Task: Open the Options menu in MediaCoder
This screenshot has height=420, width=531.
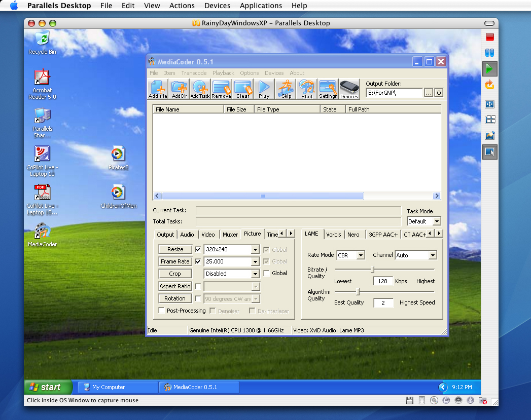Action: (249, 73)
